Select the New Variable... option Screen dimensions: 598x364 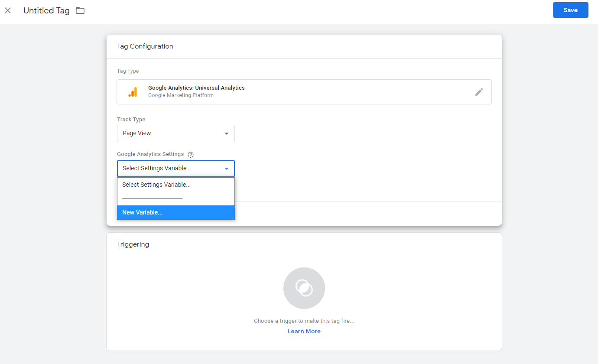(x=176, y=212)
